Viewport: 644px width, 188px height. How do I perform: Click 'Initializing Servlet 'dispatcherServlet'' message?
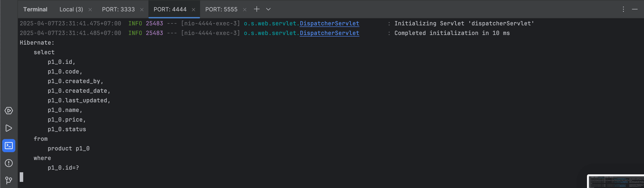[464, 23]
